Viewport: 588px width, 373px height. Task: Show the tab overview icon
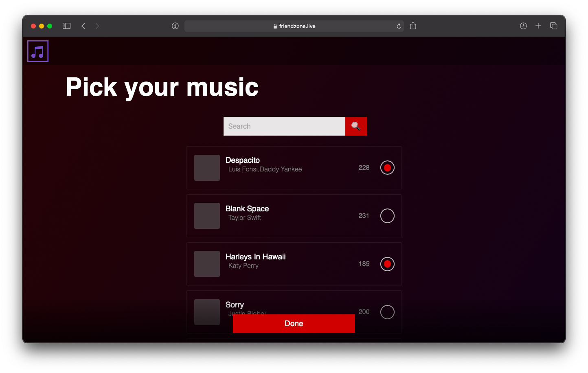(553, 26)
